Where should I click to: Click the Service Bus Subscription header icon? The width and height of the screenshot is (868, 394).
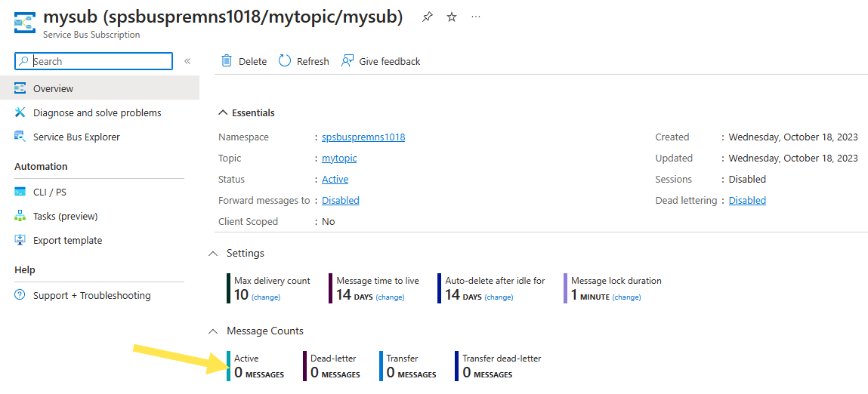25,23
